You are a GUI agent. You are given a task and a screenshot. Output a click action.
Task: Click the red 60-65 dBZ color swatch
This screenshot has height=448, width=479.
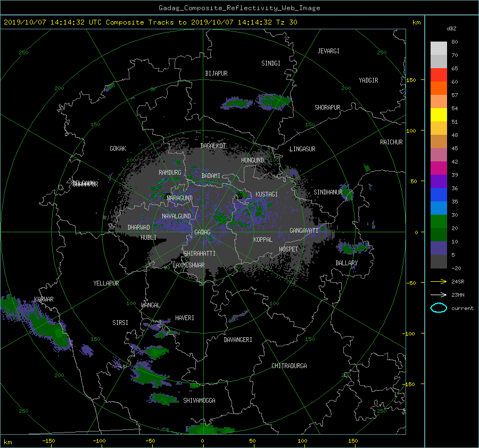[439, 75]
